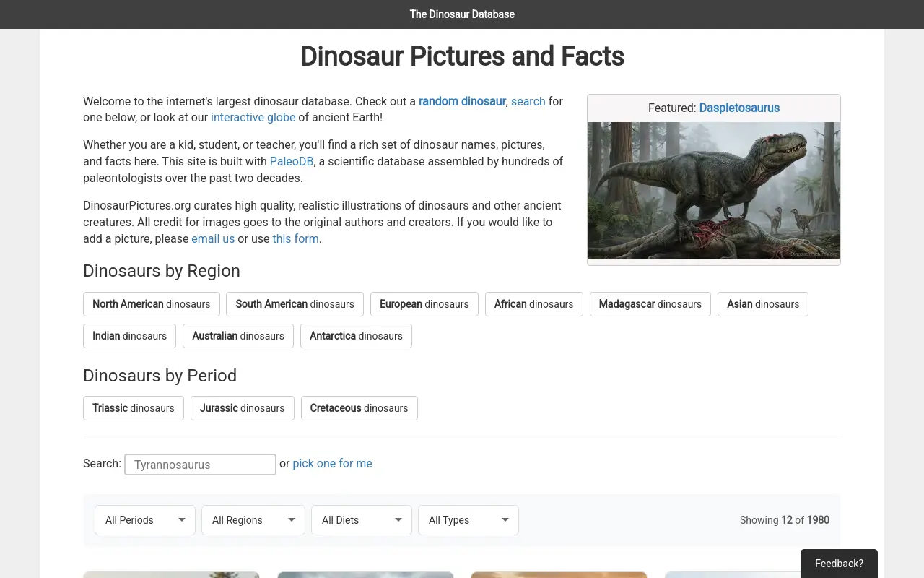
Task: Browse North American dinosaurs
Action: [152, 304]
